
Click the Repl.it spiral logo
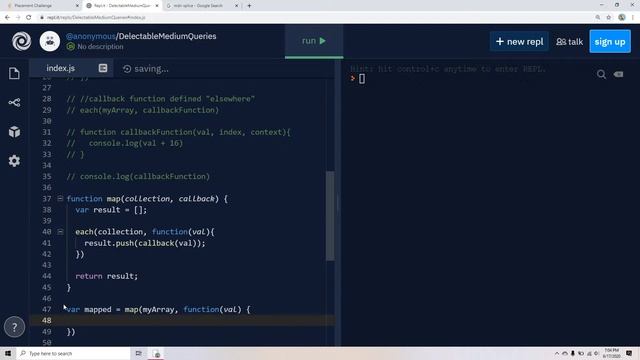(x=22, y=41)
